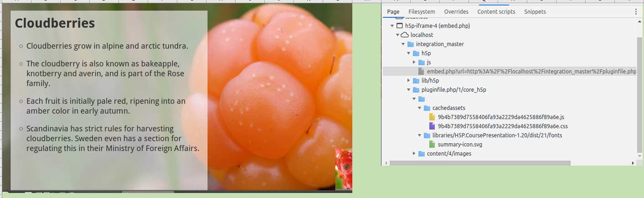
Task: Collapse the unnamed folder arrow under pluginfile.php
Action: point(414,99)
